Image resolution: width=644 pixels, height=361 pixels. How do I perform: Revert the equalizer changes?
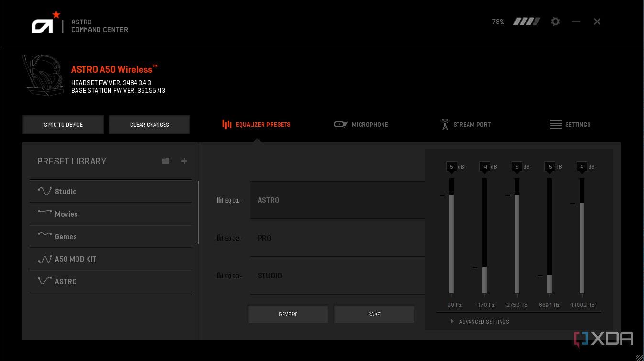pos(288,314)
